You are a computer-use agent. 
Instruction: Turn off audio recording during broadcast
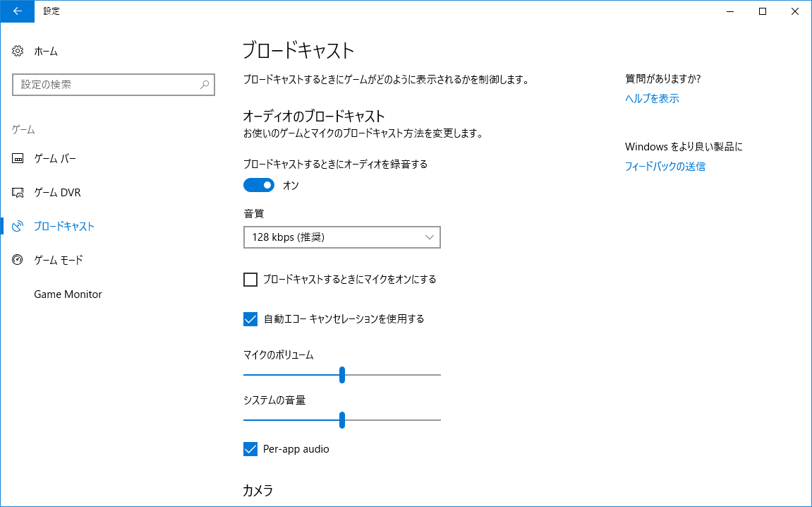tap(260, 185)
